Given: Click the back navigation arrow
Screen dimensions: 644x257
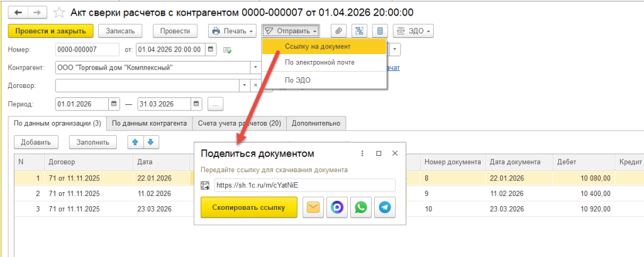Looking at the screenshot, I should click(x=17, y=12).
